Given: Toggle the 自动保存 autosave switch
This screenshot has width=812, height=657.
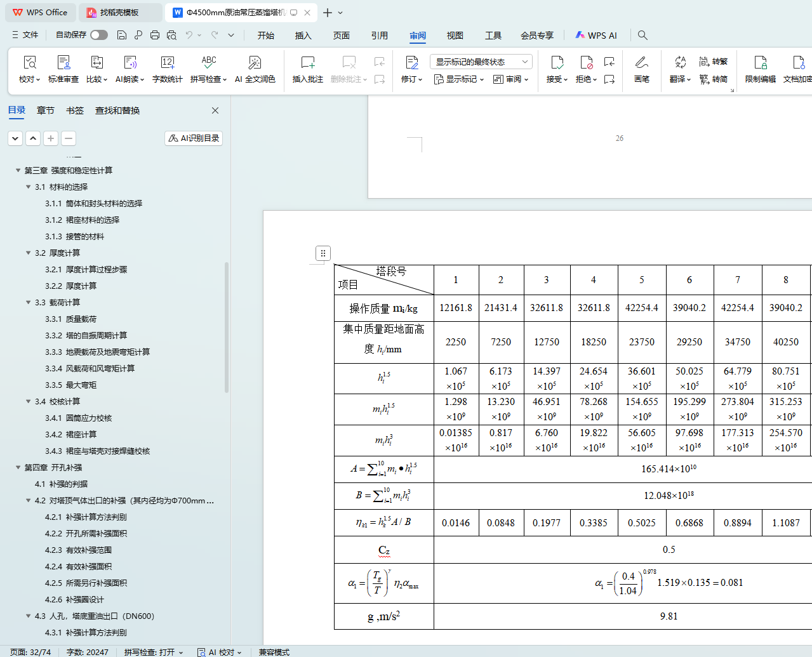Looking at the screenshot, I should click(98, 35).
